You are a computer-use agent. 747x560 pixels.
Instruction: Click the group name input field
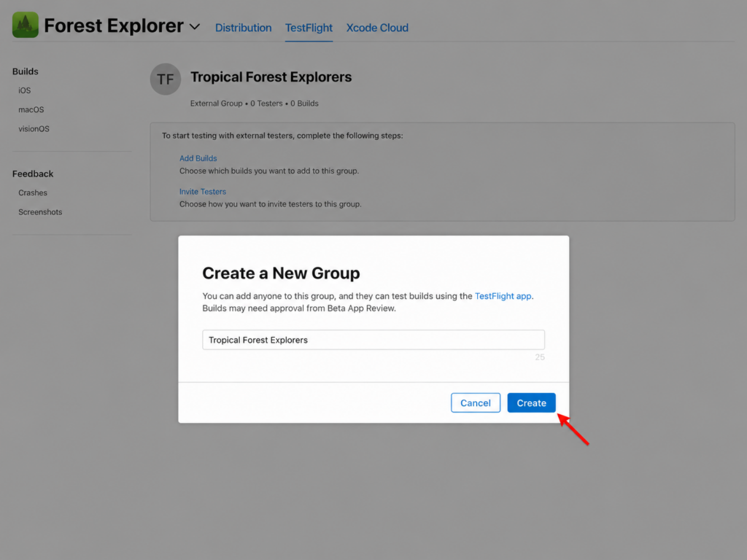[x=373, y=340]
